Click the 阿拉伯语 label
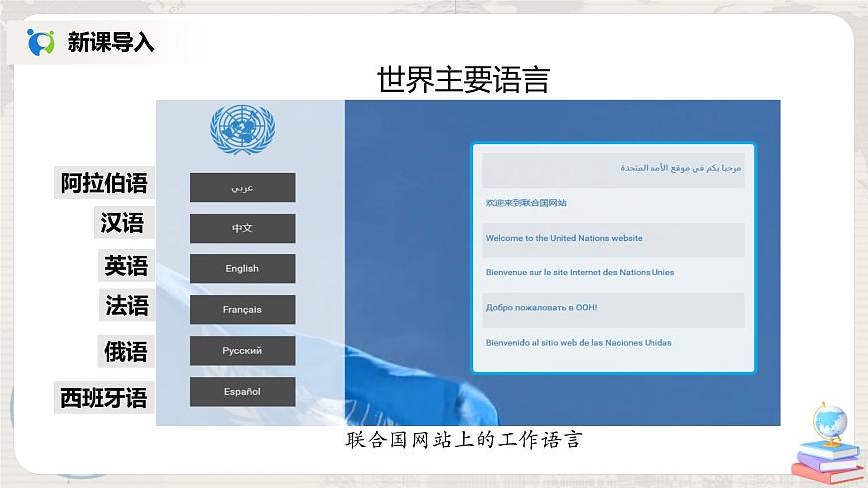Viewport: 868px width, 488px height. point(104,183)
